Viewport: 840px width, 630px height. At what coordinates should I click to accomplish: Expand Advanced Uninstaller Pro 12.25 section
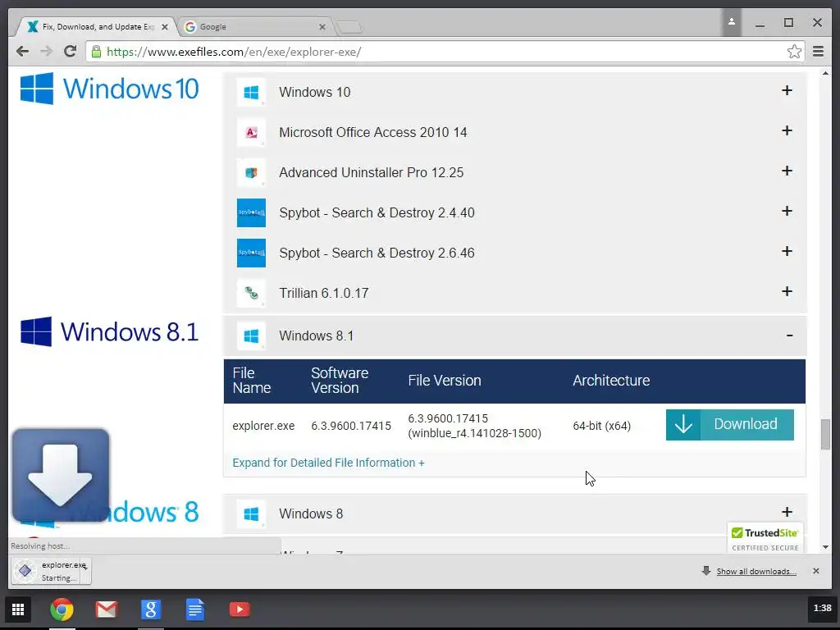[x=787, y=171]
